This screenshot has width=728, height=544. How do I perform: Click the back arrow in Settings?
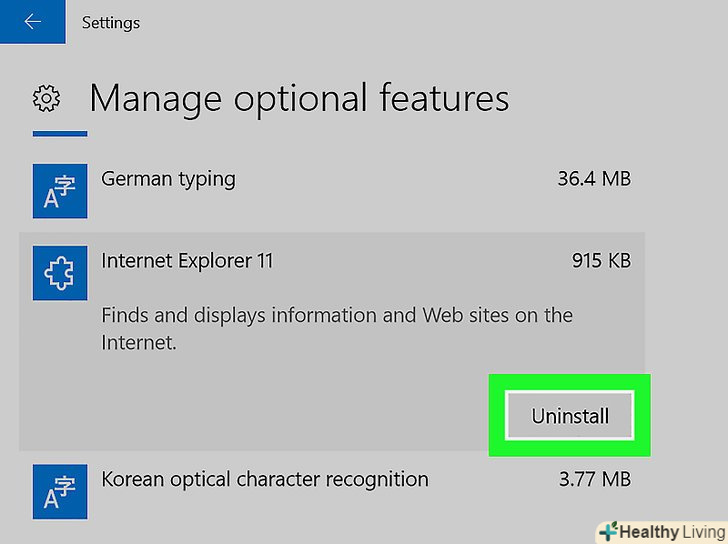[32, 22]
